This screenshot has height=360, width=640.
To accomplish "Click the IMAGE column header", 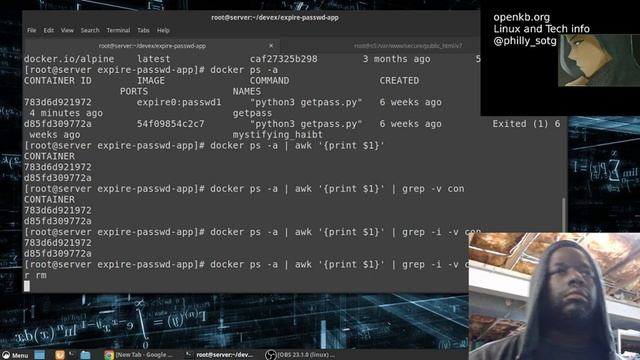I will pos(151,81).
